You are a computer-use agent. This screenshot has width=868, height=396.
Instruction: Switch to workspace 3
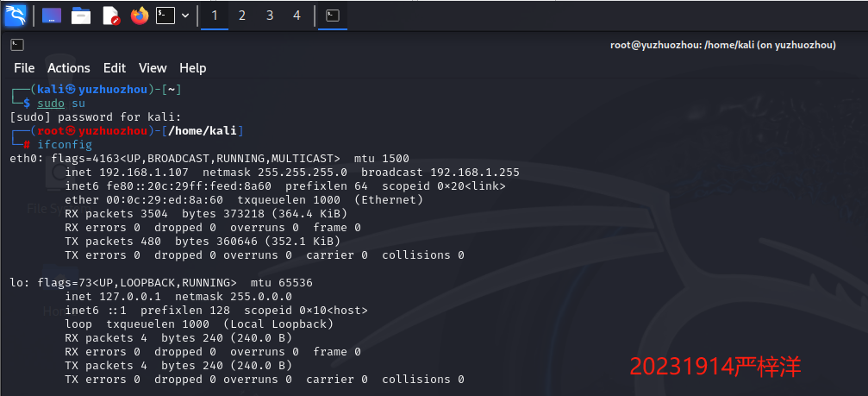tap(270, 16)
